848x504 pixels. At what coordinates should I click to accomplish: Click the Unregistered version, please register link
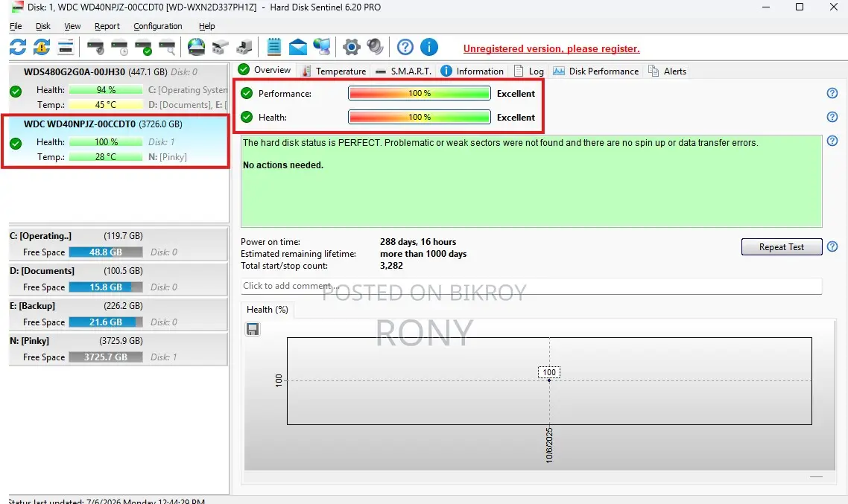pos(551,48)
